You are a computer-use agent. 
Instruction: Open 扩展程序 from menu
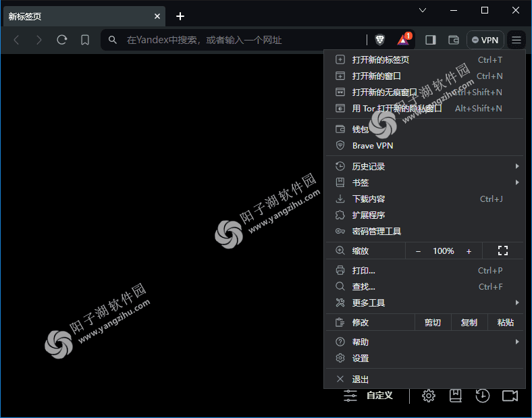click(x=424, y=215)
